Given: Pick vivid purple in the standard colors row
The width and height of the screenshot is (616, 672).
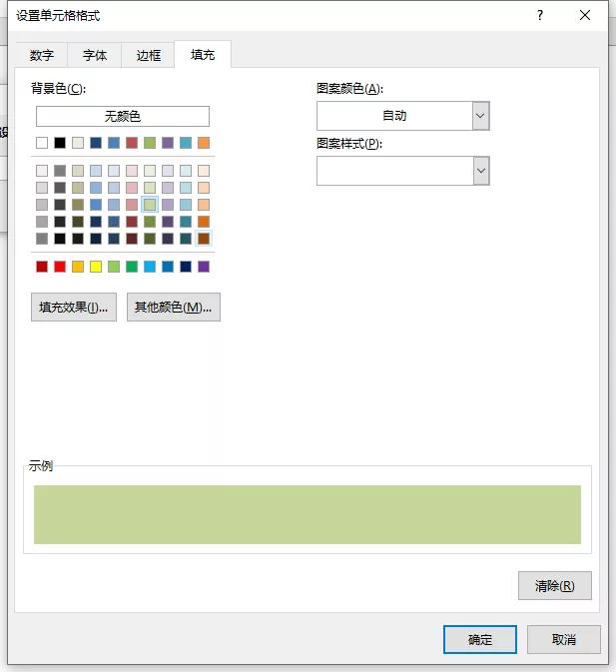Looking at the screenshot, I should pyautogui.click(x=204, y=267).
